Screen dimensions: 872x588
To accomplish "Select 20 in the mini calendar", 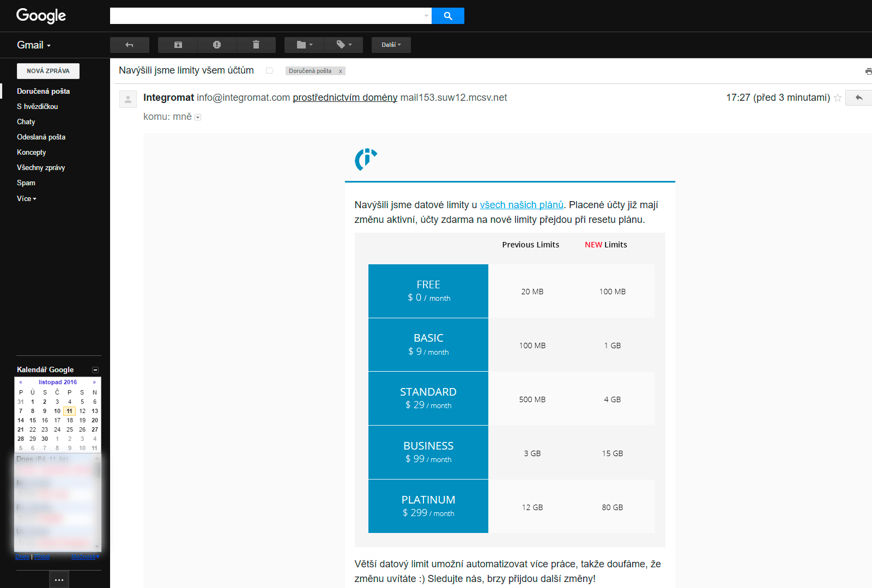I will [x=95, y=420].
